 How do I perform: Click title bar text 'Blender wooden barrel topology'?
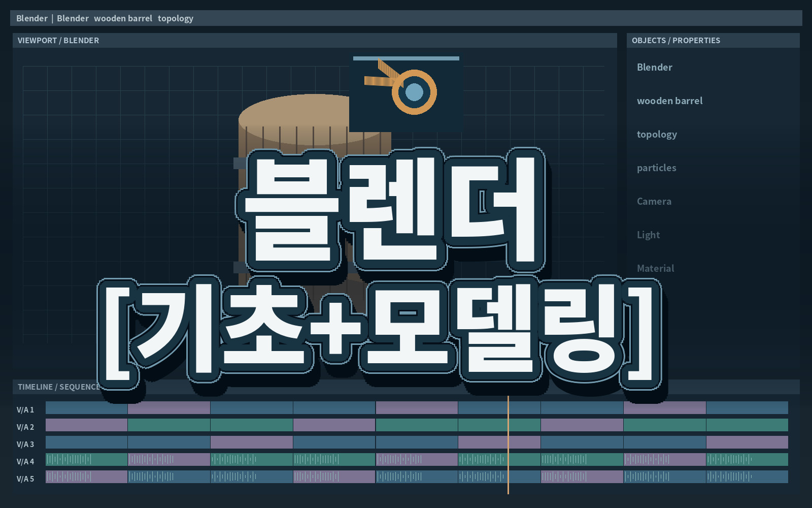coord(125,18)
